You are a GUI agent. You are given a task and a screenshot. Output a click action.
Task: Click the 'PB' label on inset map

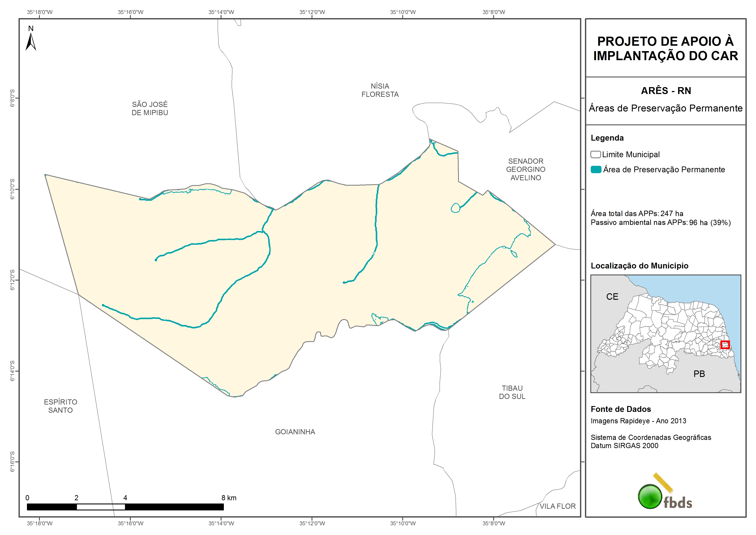[699, 374]
